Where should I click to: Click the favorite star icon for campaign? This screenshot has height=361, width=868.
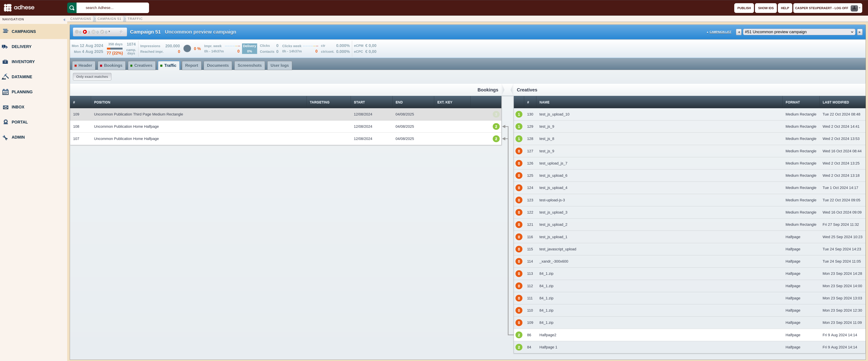pyautogui.click(x=121, y=32)
